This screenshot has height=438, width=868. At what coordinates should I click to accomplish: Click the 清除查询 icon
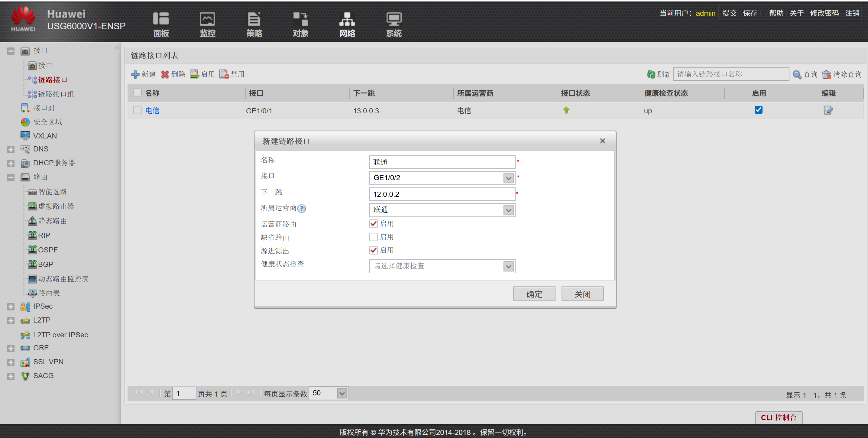point(826,74)
